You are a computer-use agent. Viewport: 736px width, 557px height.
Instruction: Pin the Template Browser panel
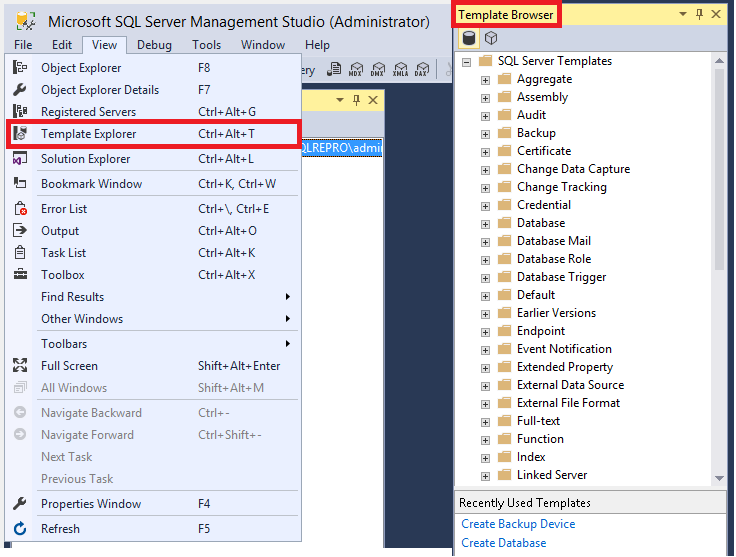[x=699, y=15]
